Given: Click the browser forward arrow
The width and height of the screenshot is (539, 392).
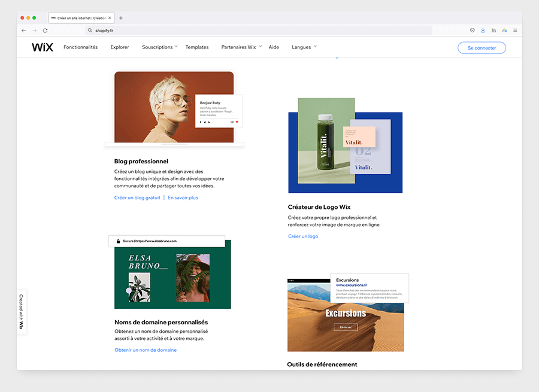Looking at the screenshot, I should 34,31.
